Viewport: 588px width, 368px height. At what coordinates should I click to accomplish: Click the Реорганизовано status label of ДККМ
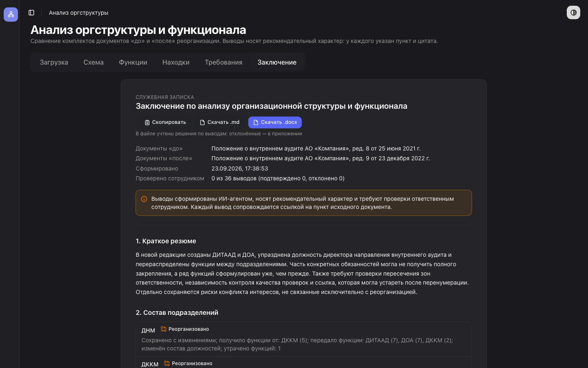click(192, 364)
